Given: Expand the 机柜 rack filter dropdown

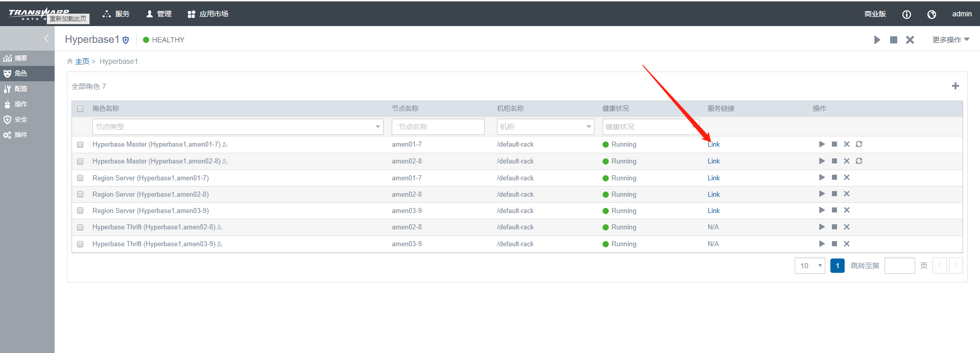Looking at the screenshot, I should point(545,127).
